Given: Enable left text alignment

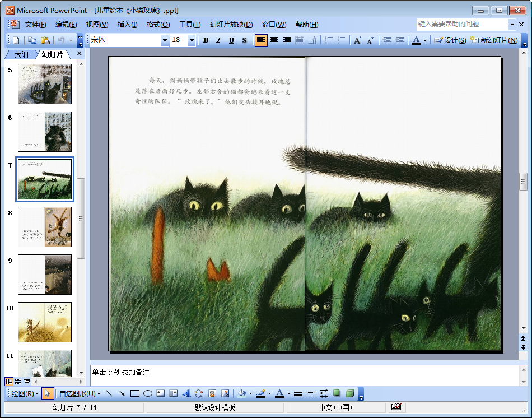Looking at the screenshot, I should [260, 40].
